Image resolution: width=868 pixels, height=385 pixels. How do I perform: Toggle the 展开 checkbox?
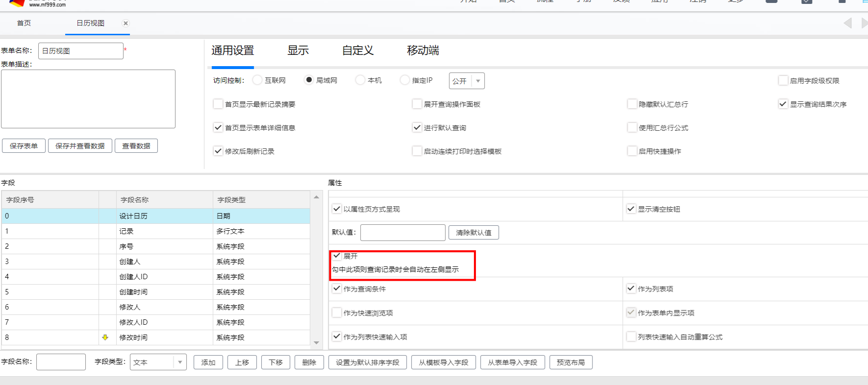337,256
